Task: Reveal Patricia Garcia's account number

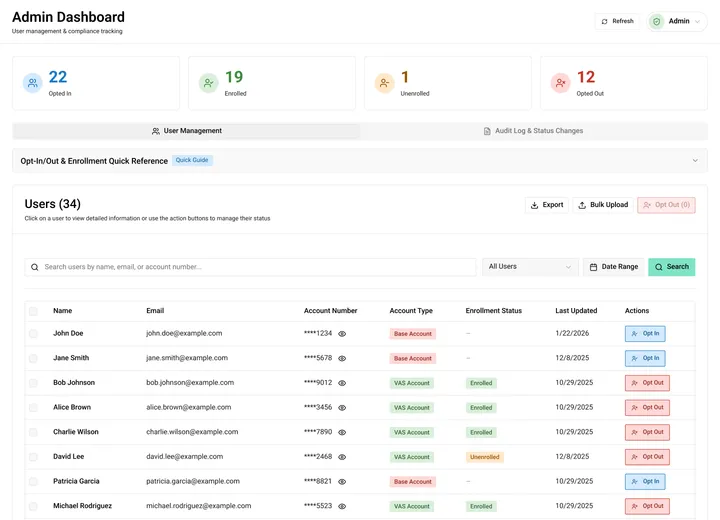Action: tap(342, 482)
